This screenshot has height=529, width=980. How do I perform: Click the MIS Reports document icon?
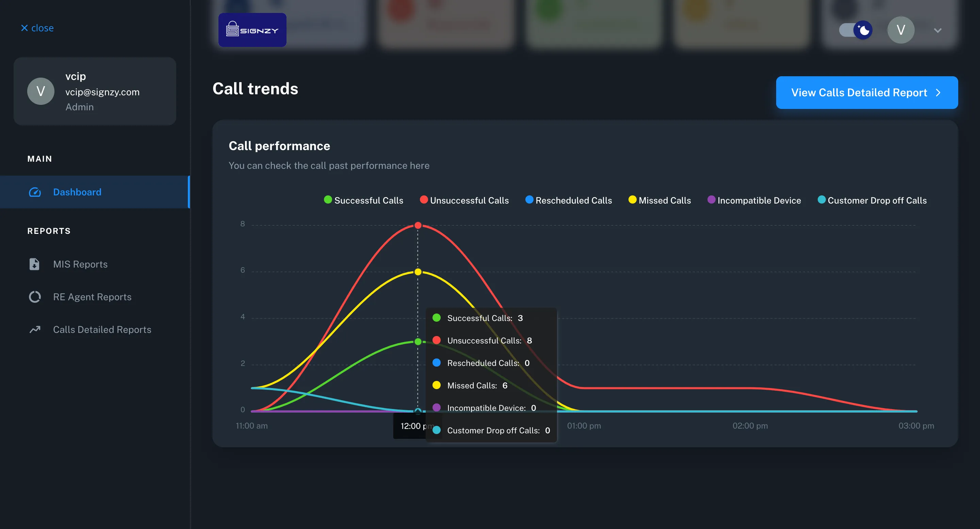[34, 264]
